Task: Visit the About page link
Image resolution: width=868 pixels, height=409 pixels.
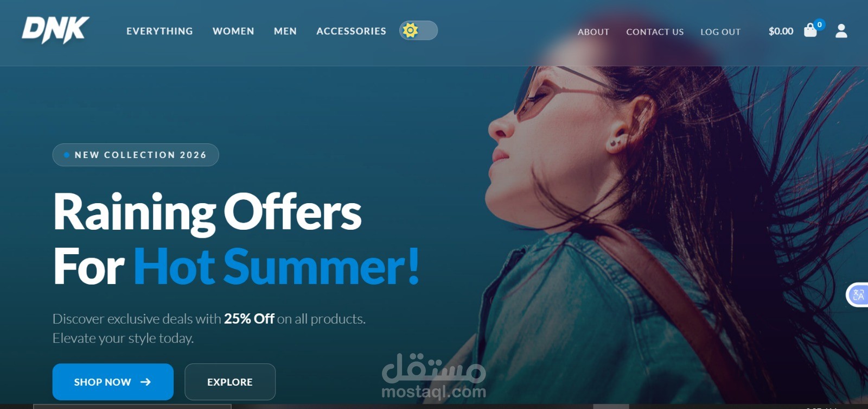Action: tap(593, 32)
